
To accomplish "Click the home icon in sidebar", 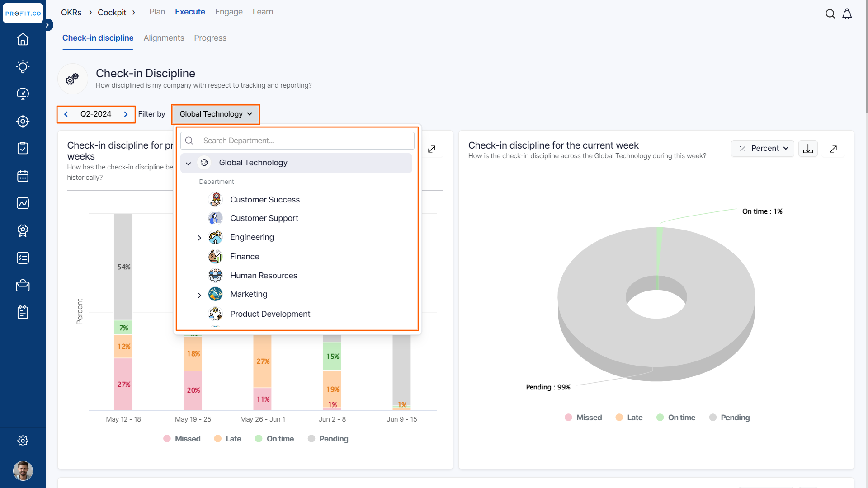I will (x=23, y=40).
